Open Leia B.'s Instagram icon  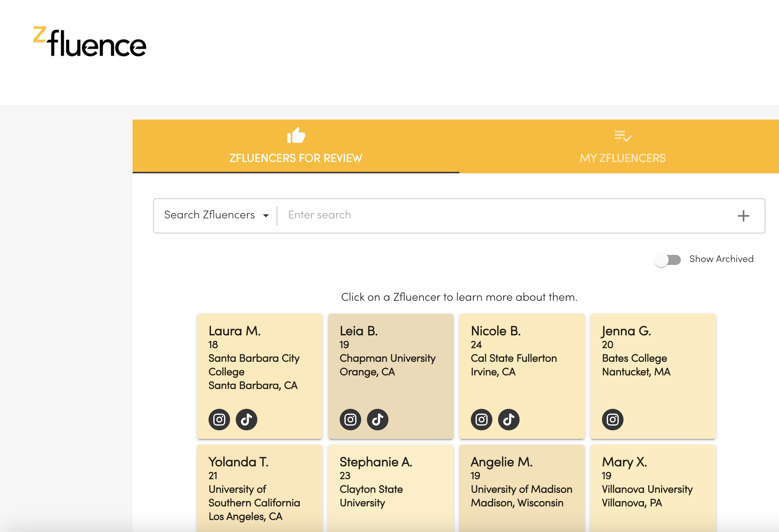350,419
